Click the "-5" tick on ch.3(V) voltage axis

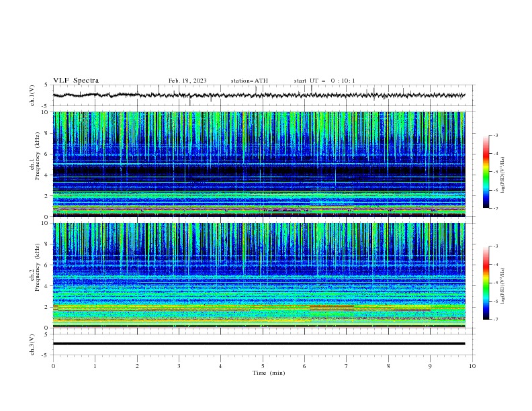pyautogui.click(x=46, y=355)
